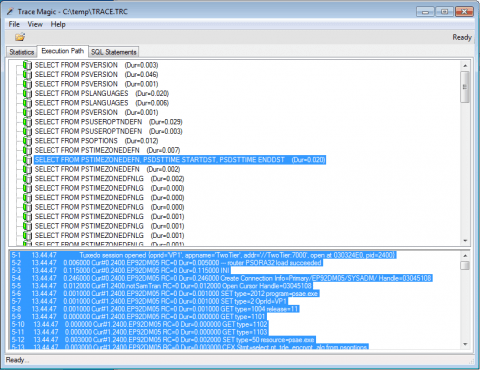
Task: Click log line 5-9 GET type=1101
Action: [x=138, y=317]
